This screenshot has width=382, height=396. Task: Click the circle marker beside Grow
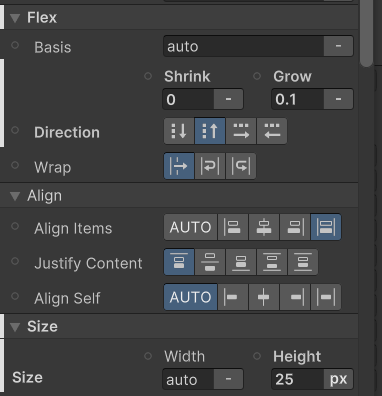point(257,76)
